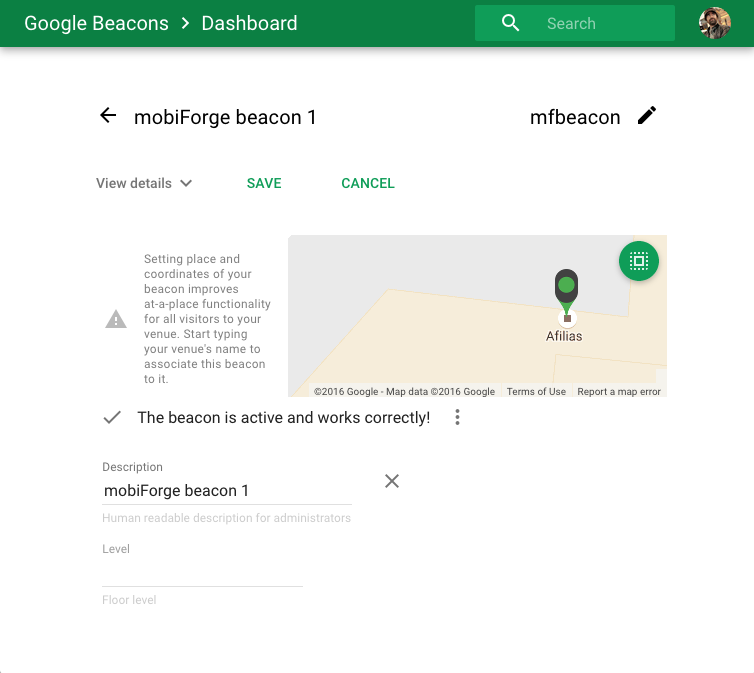Click the SAVE button
The height and width of the screenshot is (673, 754).
point(264,183)
